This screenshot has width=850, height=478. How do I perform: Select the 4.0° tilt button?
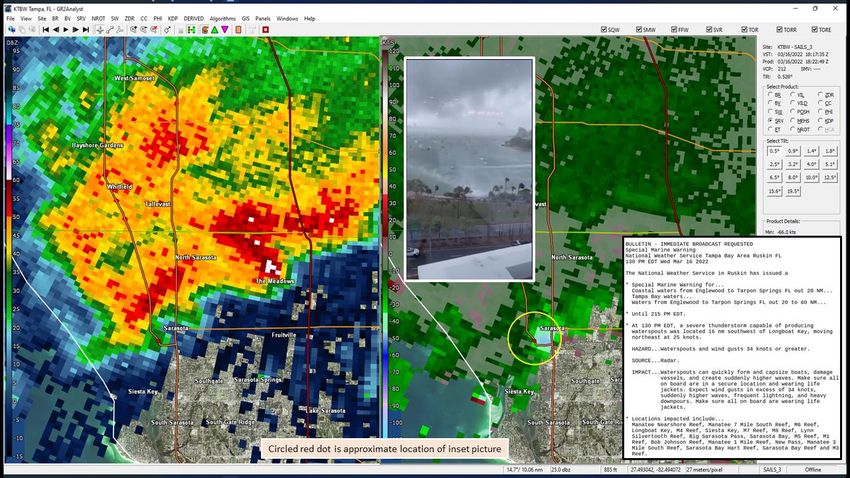(812, 164)
